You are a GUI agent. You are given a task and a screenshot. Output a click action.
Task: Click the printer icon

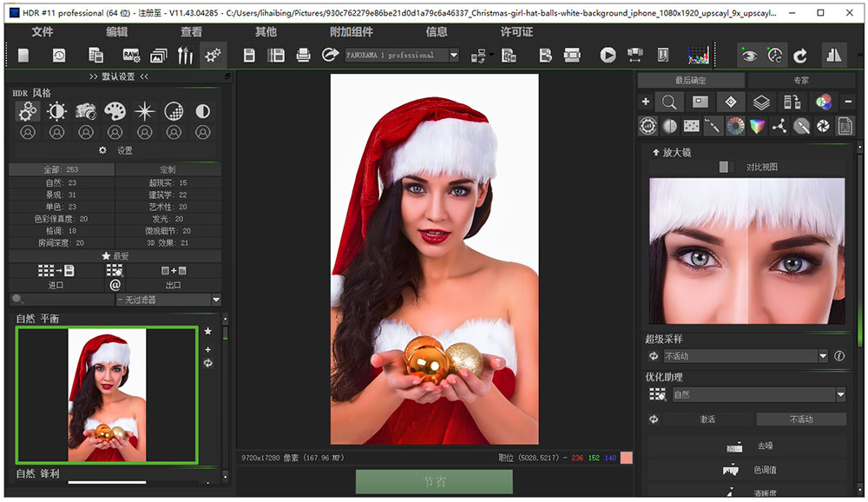(x=303, y=55)
